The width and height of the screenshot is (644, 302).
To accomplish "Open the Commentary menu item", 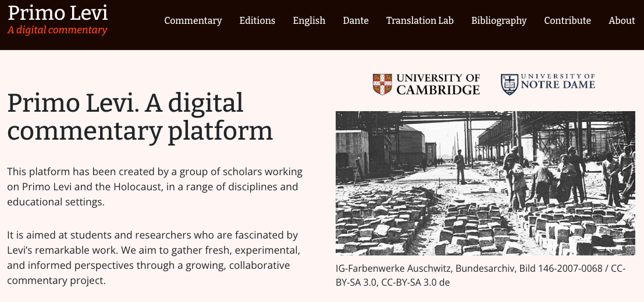I will 193,20.
